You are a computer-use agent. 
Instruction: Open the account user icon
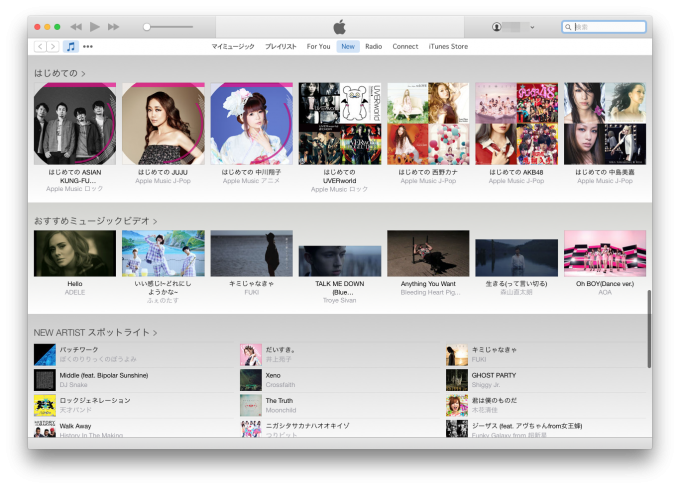click(x=497, y=27)
